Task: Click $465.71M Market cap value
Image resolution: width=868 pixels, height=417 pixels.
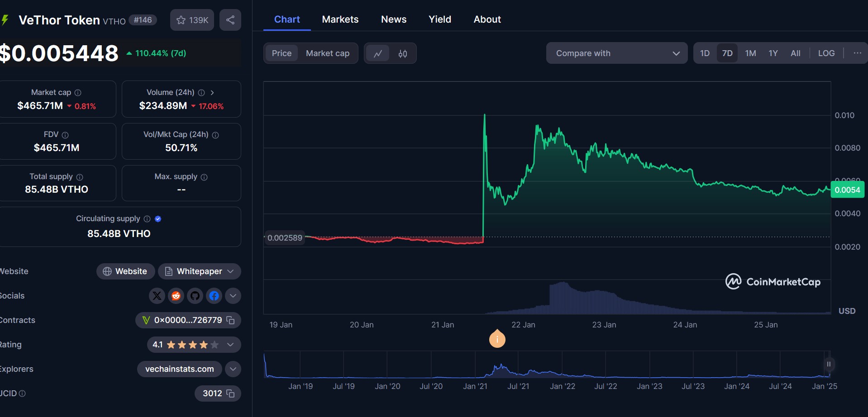Action: 40,106
